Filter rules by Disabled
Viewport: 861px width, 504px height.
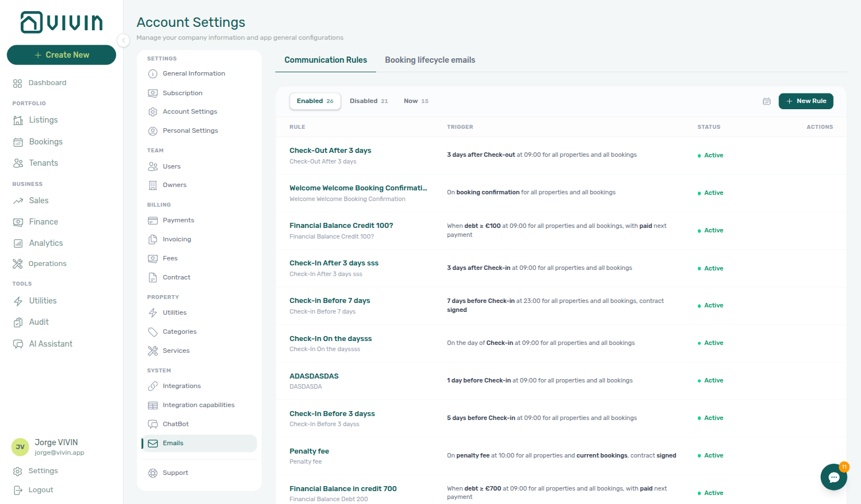click(368, 101)
